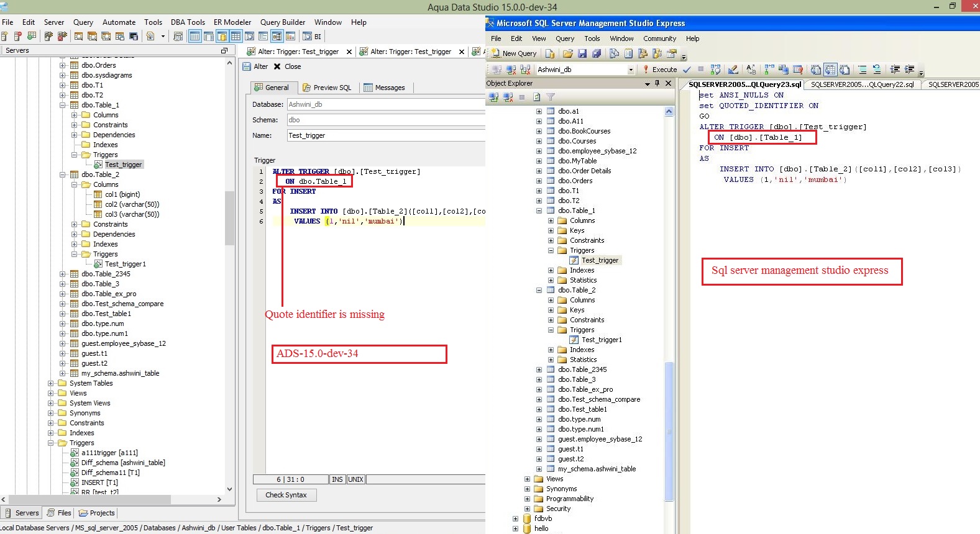Image resolution: width=980 pixels, height=534 pixels.
Task: Open the Projects tab at bottom
Action: 97,513
